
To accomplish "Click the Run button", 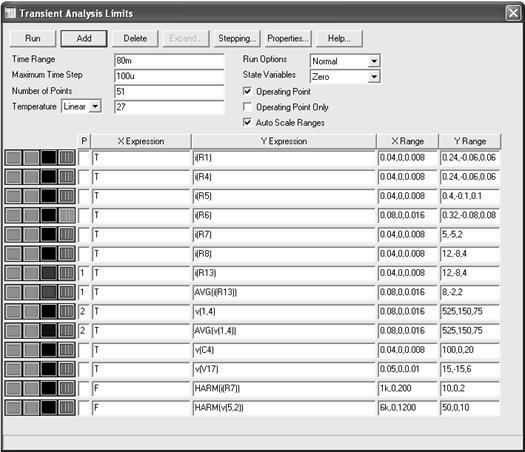I will pos(33,39).
